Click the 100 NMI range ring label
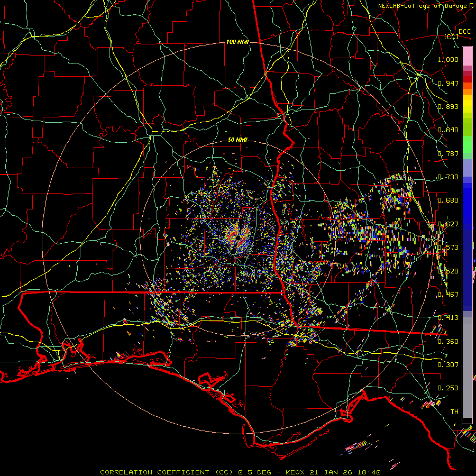476x476 pixels. 237,42
